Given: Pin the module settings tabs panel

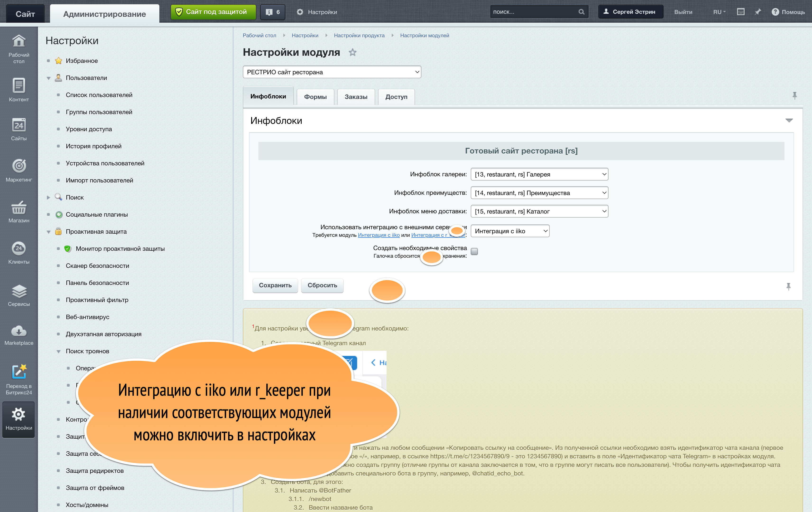Looking at the screenshot, I should tap(795, 96).
